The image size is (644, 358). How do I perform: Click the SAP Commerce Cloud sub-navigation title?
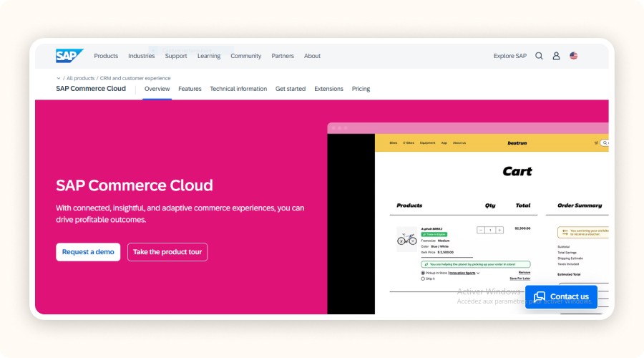point(91,88)
